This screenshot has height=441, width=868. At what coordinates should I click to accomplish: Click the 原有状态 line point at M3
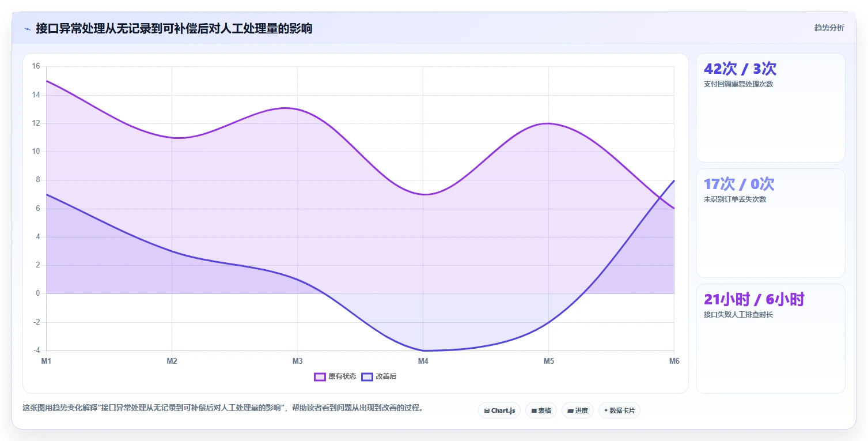tap(297, 110)
